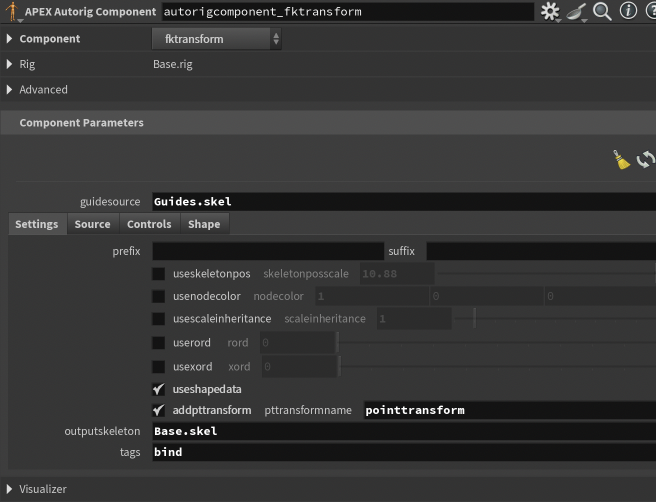Image resolution: width=656 pixels, height=502 pixels.
Task: Click the xord value field
Action: click(x=300, y=367)
